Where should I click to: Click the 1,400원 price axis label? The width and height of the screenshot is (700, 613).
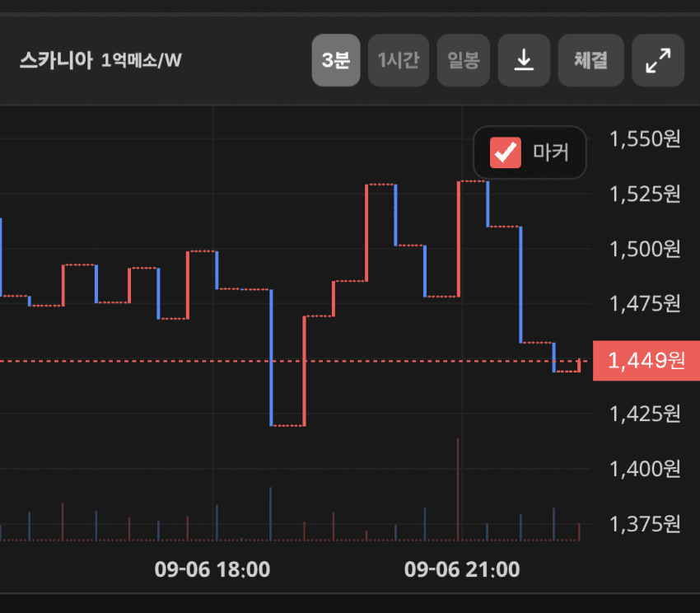click(x=645, y=469)
